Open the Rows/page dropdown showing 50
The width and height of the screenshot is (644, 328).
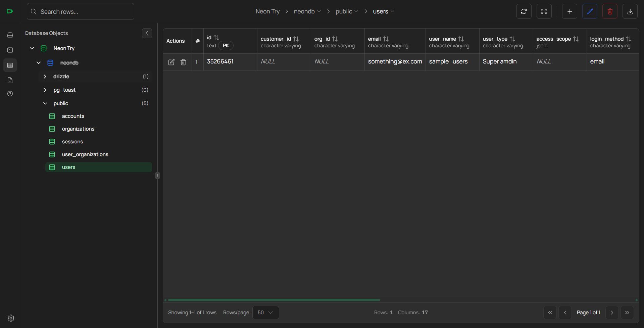click(265, 312)
